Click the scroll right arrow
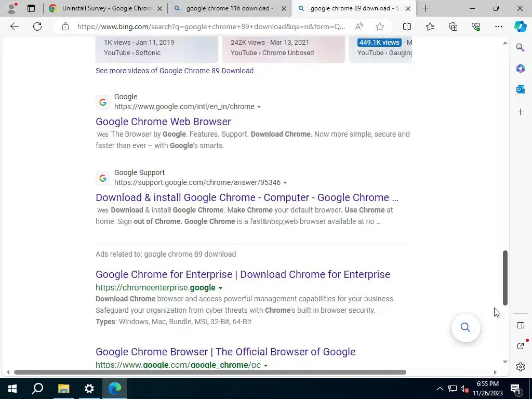The height and width of the screenshot is (399, 532). (x=495, y=372)
